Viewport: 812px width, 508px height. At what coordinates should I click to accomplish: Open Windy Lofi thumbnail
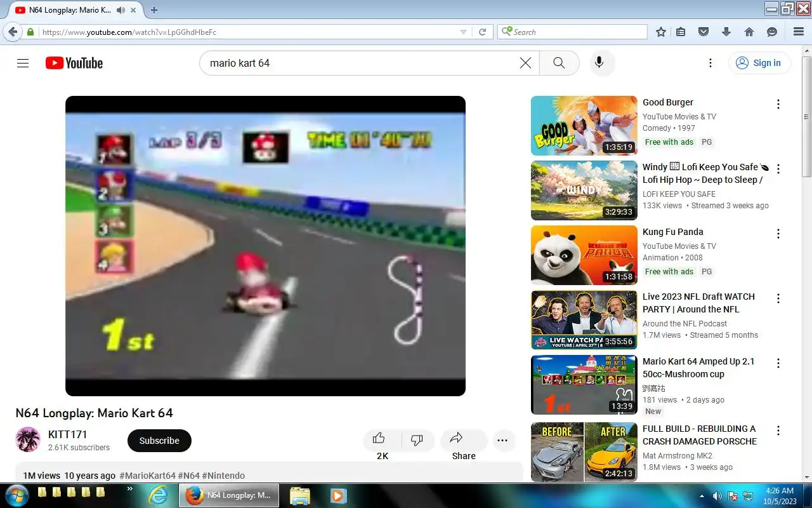pyautogui.click(x=584, y=190)
